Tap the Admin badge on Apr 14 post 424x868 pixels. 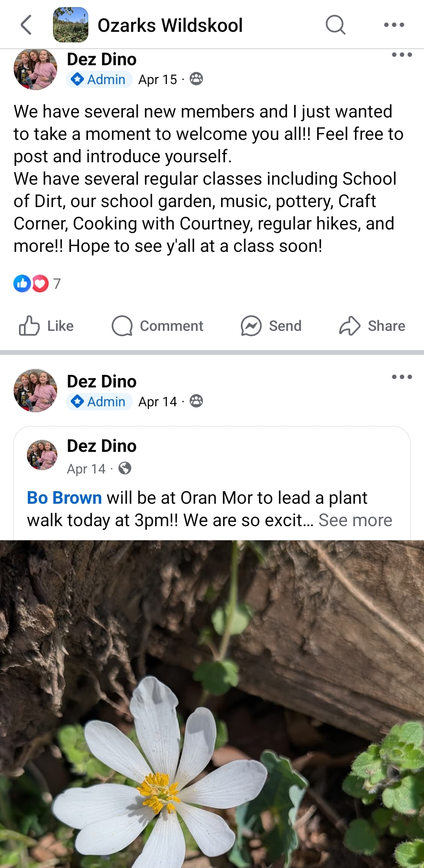coord(99,402)
